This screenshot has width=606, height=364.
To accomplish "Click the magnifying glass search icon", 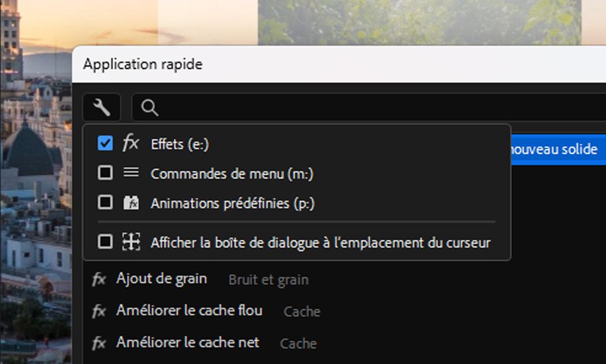I will [x=149, y=108].
